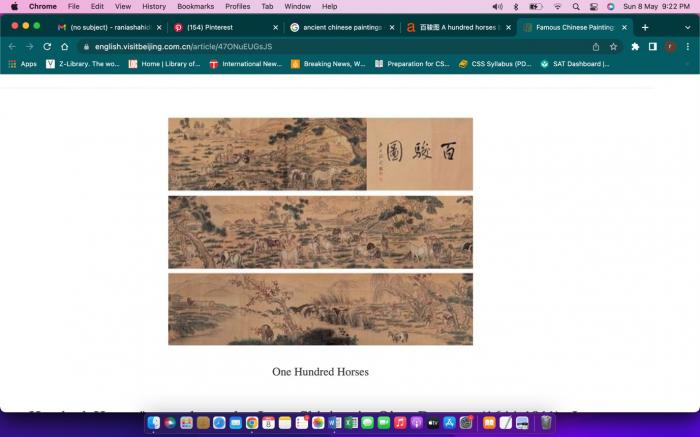Click the address bar URL

(183, 46)
